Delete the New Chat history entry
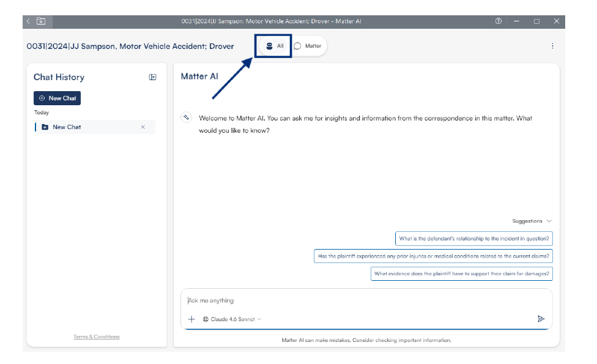 pos(143,127)
